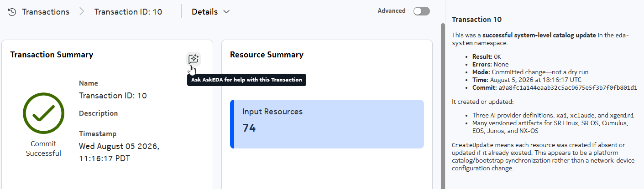
Task: Click the Resource Summary card title
Action: (267, 55)
